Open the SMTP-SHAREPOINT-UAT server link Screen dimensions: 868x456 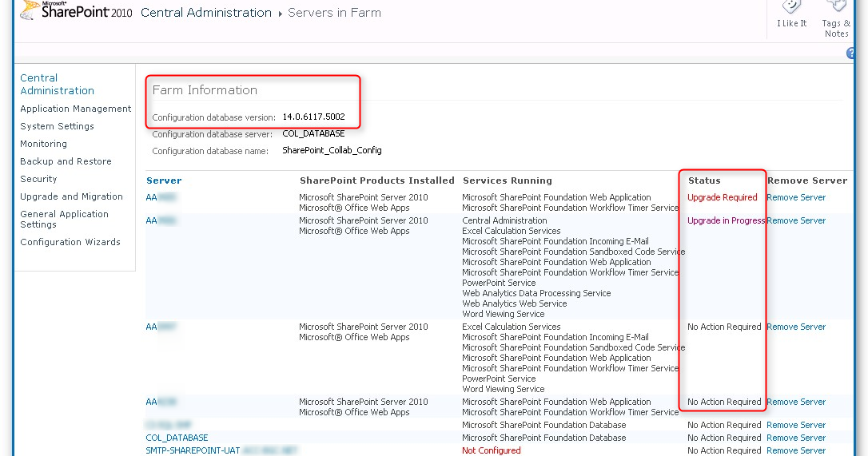click(193, 450)
